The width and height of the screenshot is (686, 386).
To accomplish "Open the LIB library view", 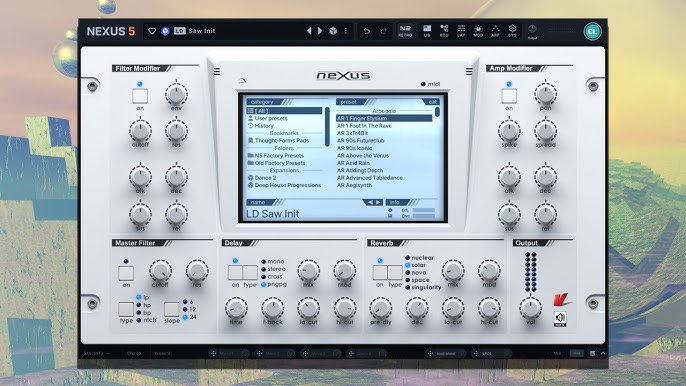I will (x=427, y=31).
